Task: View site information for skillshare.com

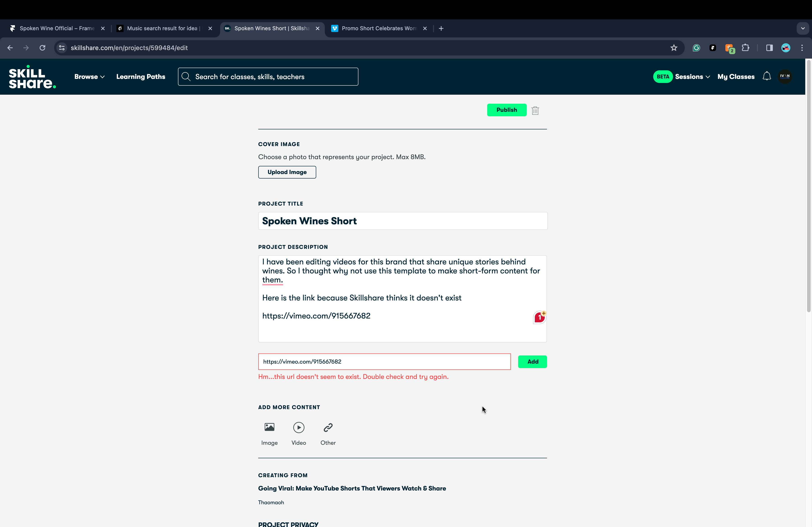Action: (x=62, y=48)
